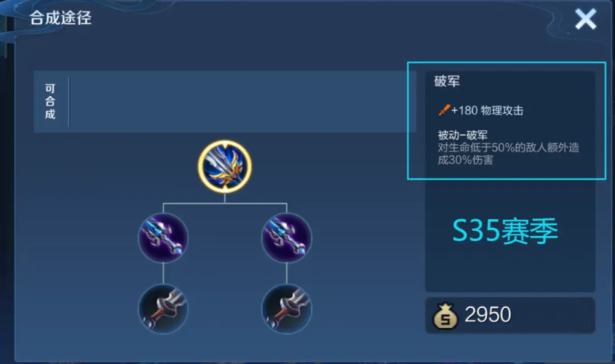Tap the purple blade component on right branch
This screenshot has width=615, height=364.
pos(287,238)
